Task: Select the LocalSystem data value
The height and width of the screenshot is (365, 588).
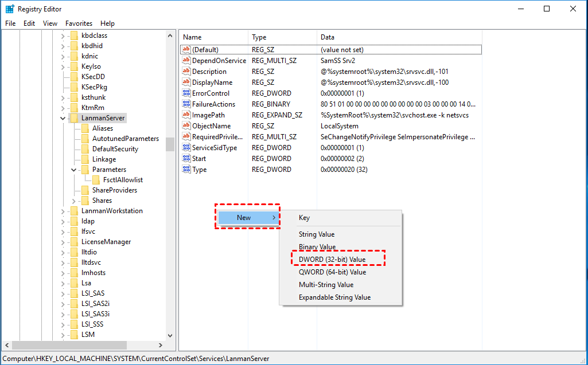Action: click(x=340, y=126)
